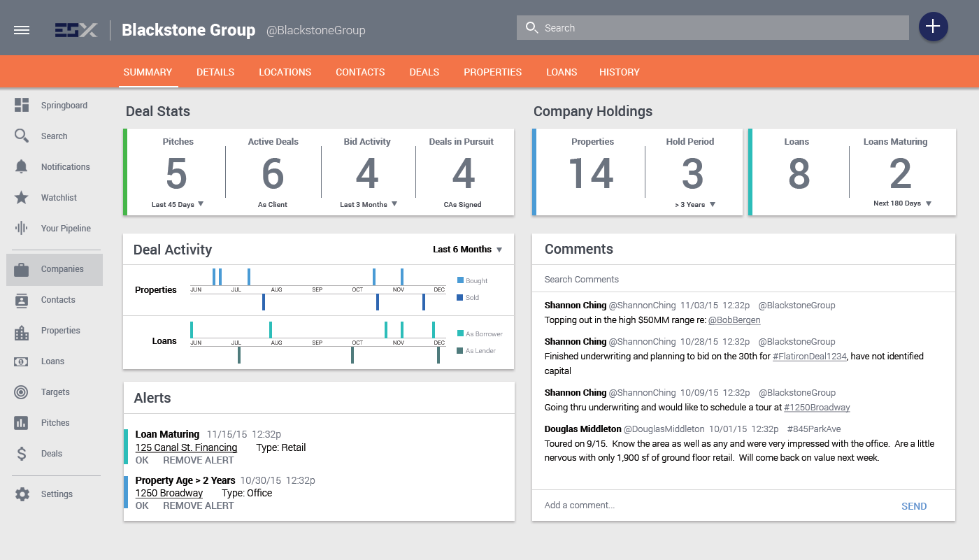Click the Loans count 8
This screenshot has width=979, height=560.
[x=799, y=173]
